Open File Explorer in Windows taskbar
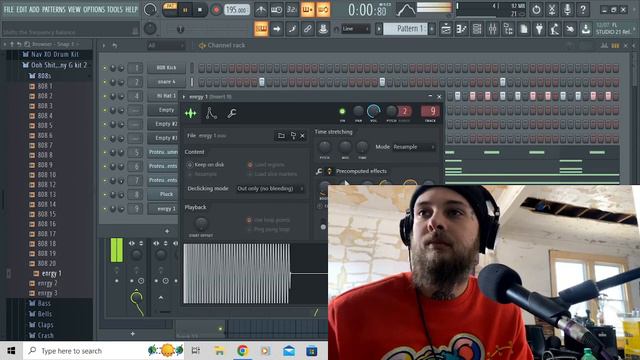The width and height of the screenshot is (640, 360). click(x=219, y=351)
